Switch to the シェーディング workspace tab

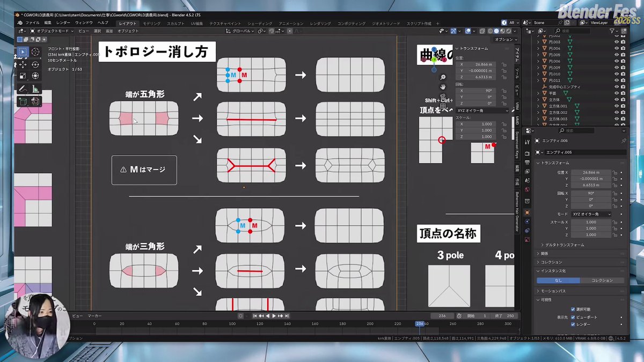(x=260, y=24)
